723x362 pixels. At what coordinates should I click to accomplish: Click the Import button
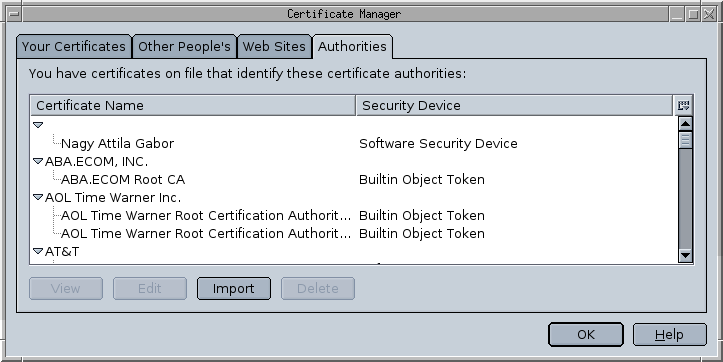click(234, 289)
